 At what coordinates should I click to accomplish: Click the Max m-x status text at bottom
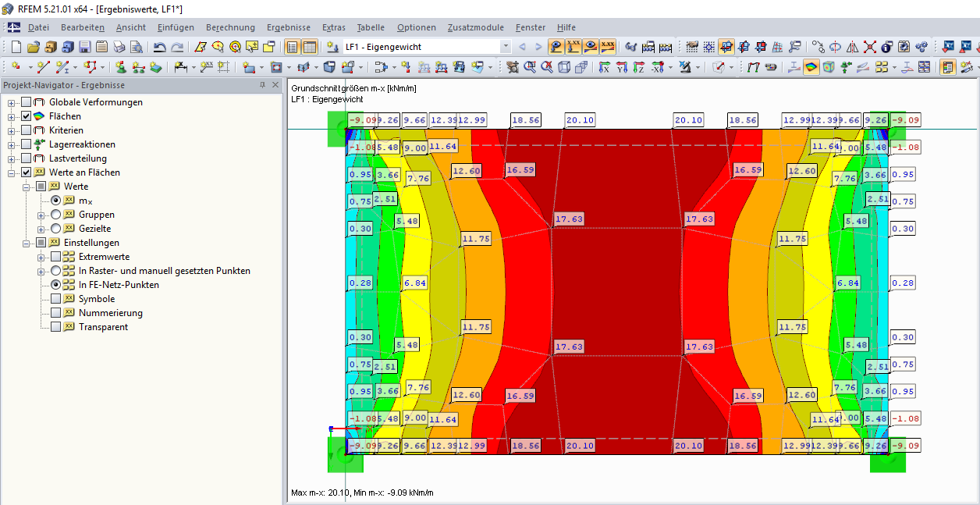[362, 493]
